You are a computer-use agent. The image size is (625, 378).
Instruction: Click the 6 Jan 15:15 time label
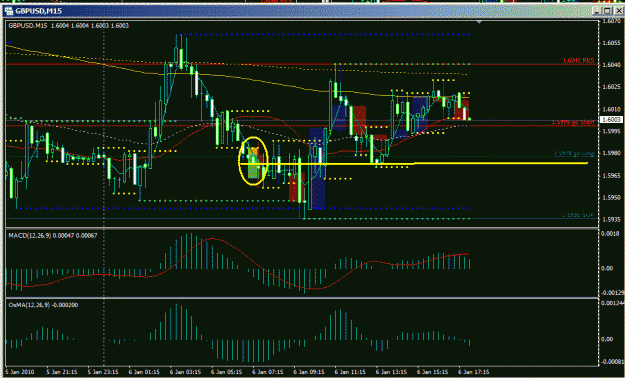pyautogui.click(x=433, y=372)
